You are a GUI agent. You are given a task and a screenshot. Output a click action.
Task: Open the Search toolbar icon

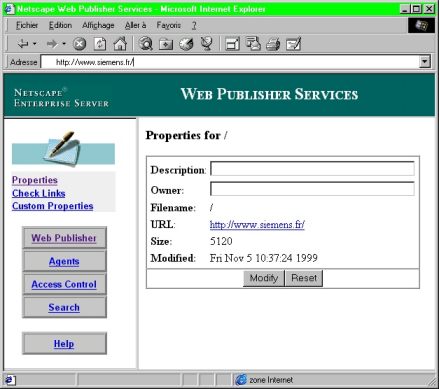145,44
